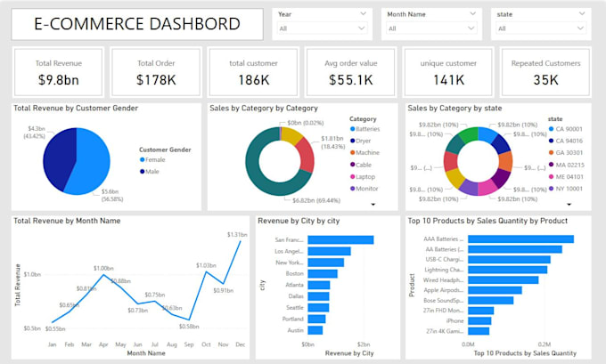Click the Cable category legend marker
The height and width of the screenshot is (364, 606).
click(353, 165)
